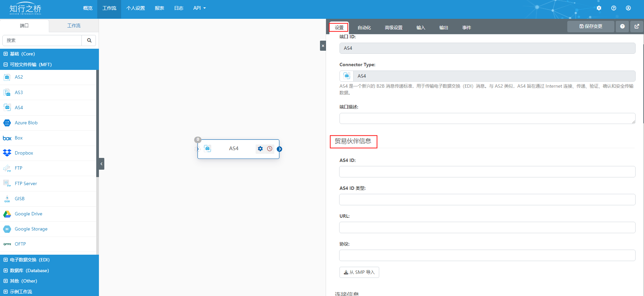
Task: Switch to the 事件 tab
Action: click(467, 28)
